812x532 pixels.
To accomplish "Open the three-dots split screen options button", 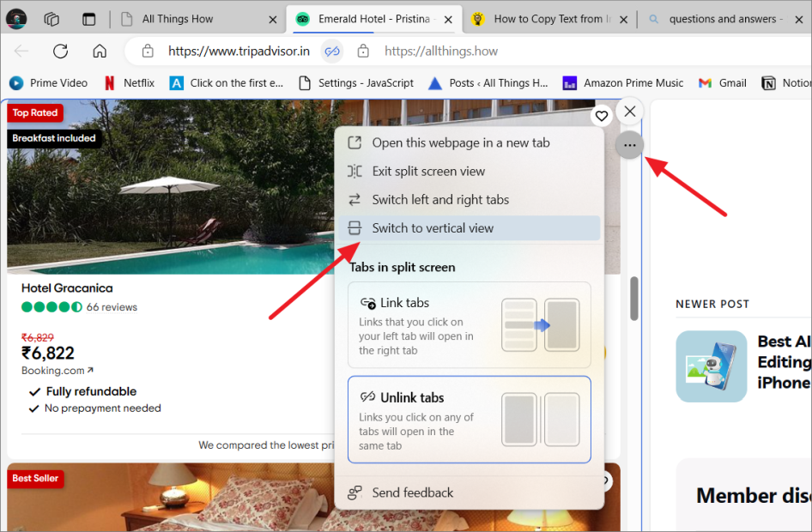I will click(x=630, y=146).
